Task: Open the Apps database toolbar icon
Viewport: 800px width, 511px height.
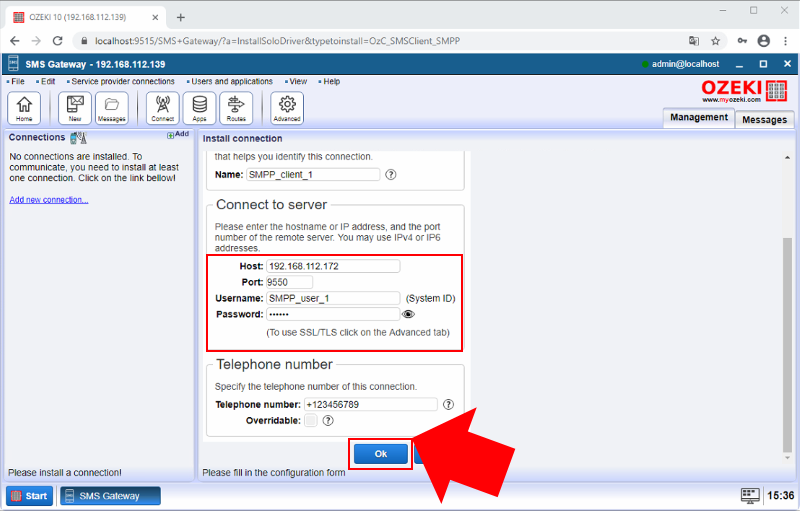Action: tap(199, 108)
